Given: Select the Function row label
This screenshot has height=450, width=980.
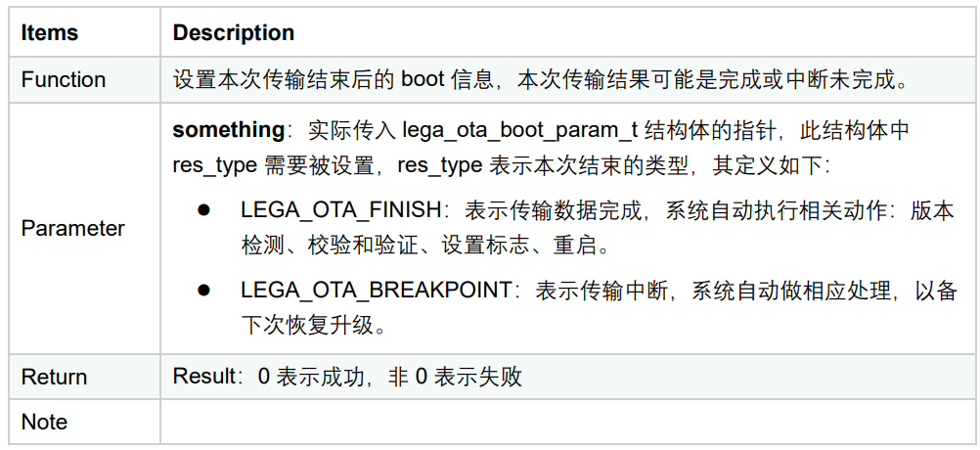Looking at the screenshot, I should pyautogui.click(x=64, y=80).
